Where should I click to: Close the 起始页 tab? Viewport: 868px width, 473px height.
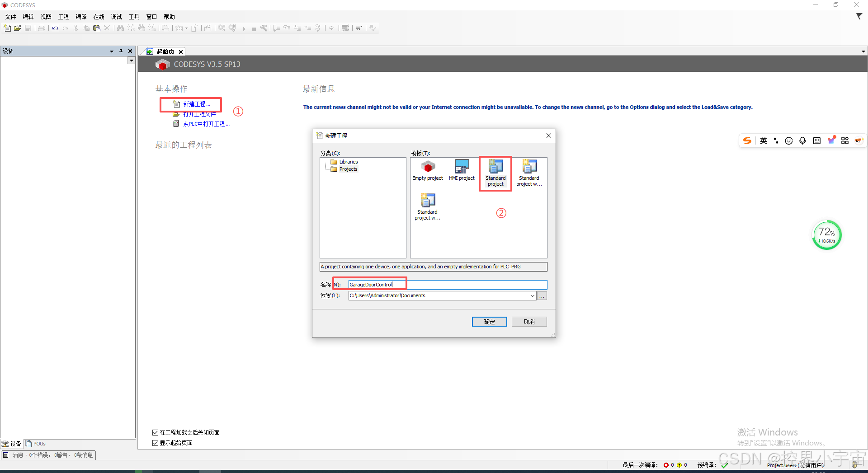[180, 52]
